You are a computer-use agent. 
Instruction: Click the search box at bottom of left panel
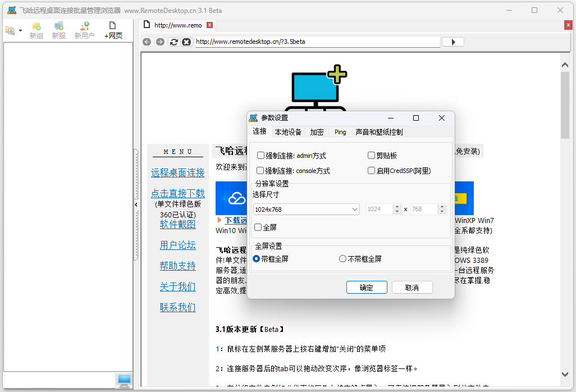60,380
